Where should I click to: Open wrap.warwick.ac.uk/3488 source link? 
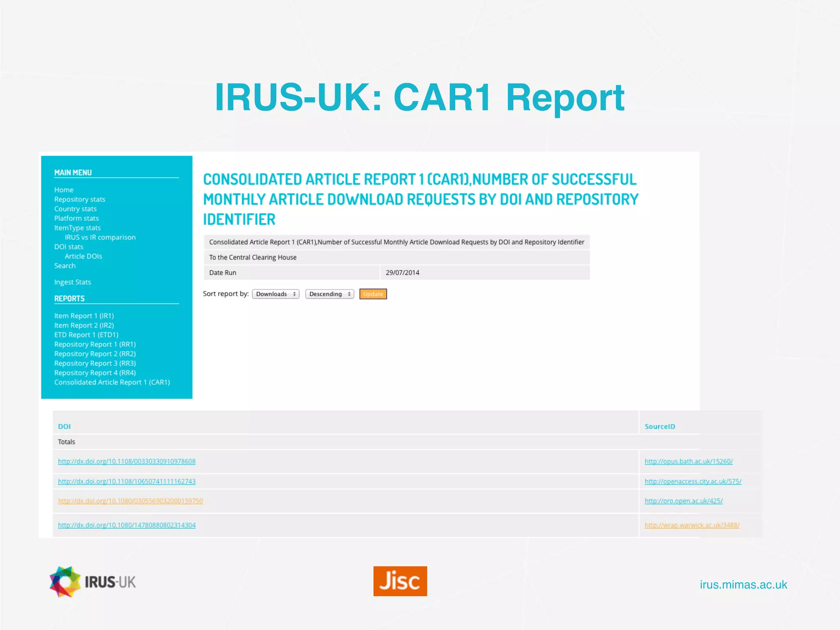point(692,525)
